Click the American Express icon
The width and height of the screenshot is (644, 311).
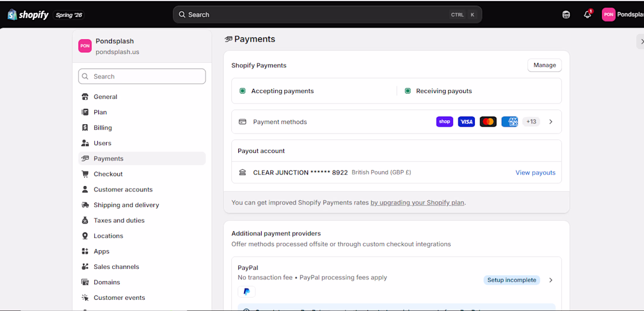click(510, 122)
